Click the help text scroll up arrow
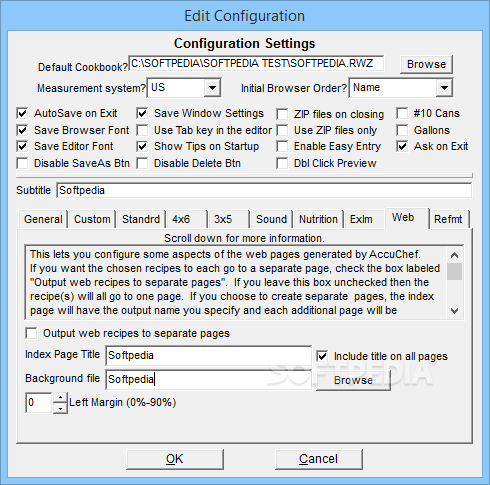This screenshot has height=485, width=490. tap(454, 255)
